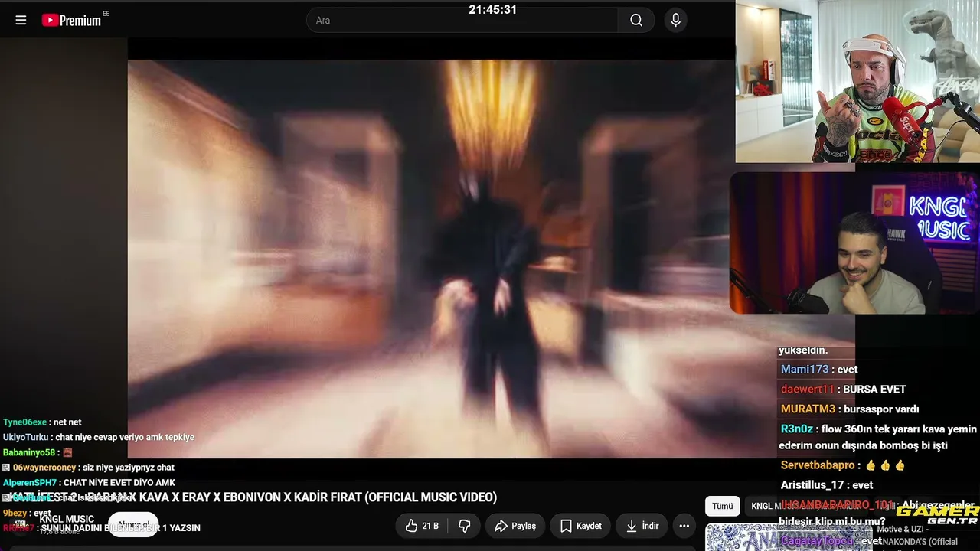Image resolution: width=980 pixels, height=551 pixels.
Task: Subscribe with the 'Abone ol' button
Action: click(x=133, y=526)
